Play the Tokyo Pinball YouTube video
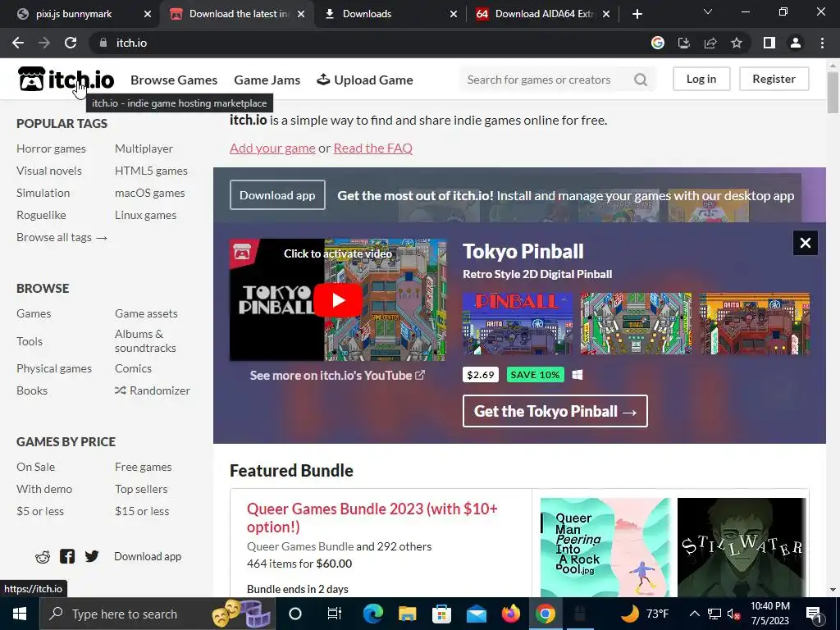 coord(337,300)
